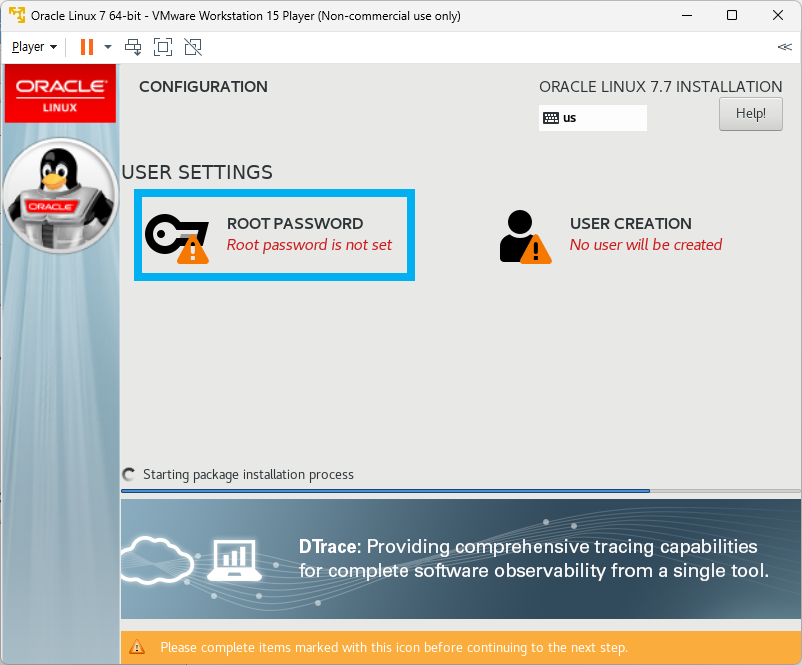The width and height of the screenshot is (802, 665).
Task: Click the DTrace promotional banner
Action: pos(460,559)
